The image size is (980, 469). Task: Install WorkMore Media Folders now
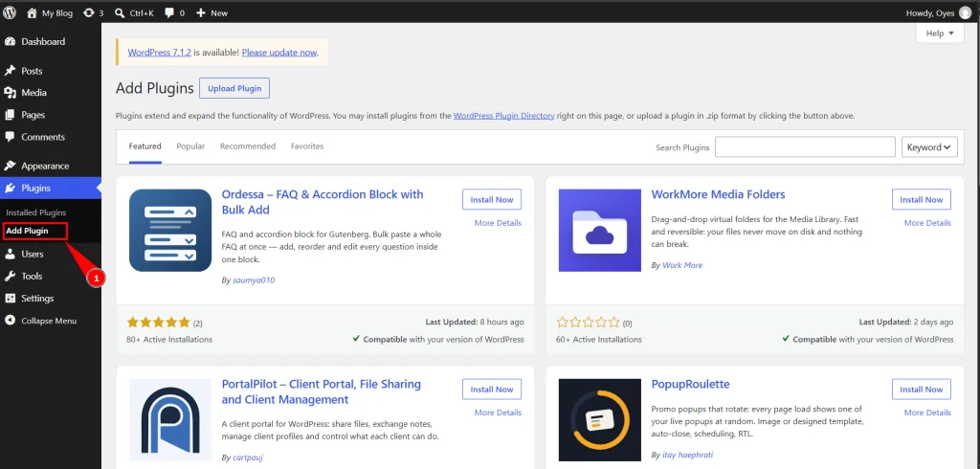coord(922,199)
